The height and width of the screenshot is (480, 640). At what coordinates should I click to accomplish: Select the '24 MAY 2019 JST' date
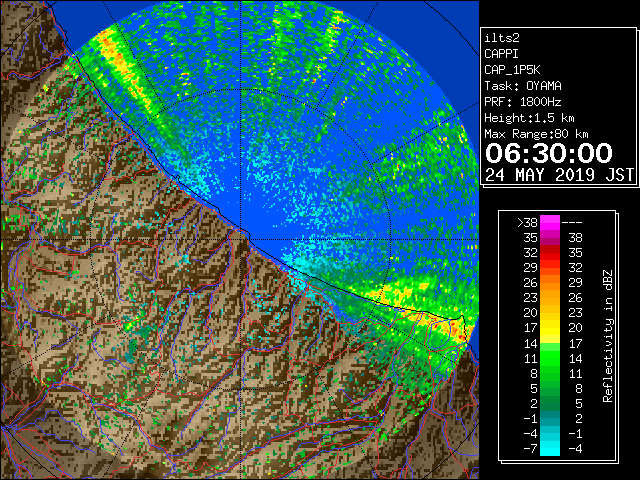click(559, 175)
